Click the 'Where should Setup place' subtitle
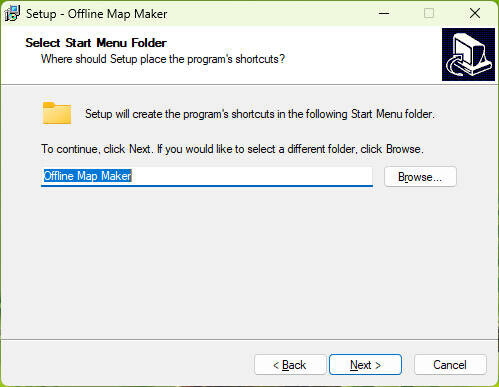This screenshot has height=387, width=499. pos(163,59)
